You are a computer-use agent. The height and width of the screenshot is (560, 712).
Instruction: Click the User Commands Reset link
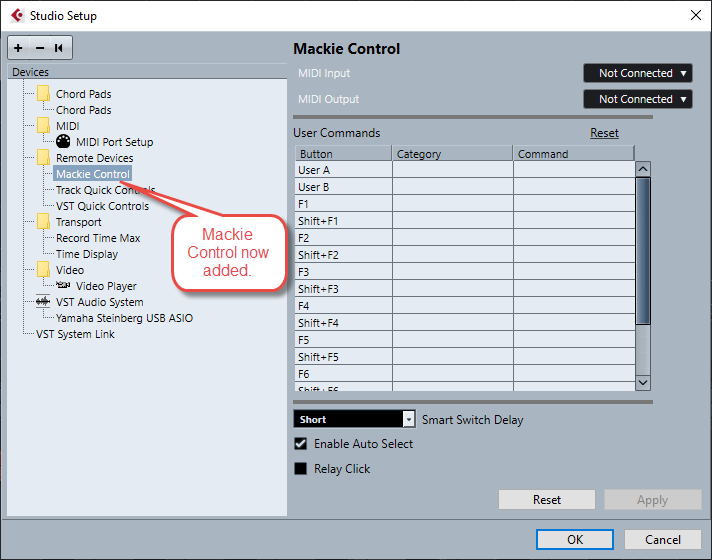604,133
